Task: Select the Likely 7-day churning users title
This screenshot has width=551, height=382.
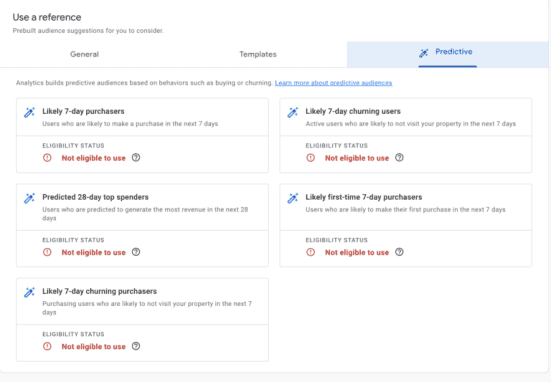Action: pyautogui.click(x=353, y=111)
